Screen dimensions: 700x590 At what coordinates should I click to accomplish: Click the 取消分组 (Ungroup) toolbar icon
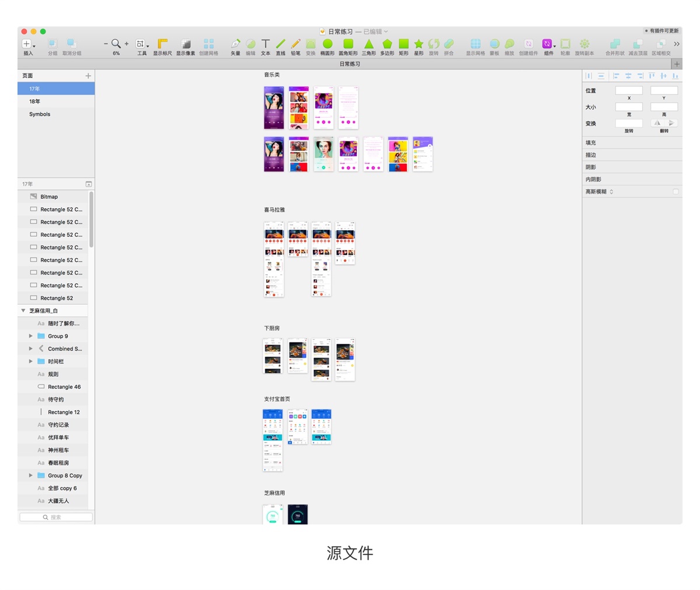(72, 44)
